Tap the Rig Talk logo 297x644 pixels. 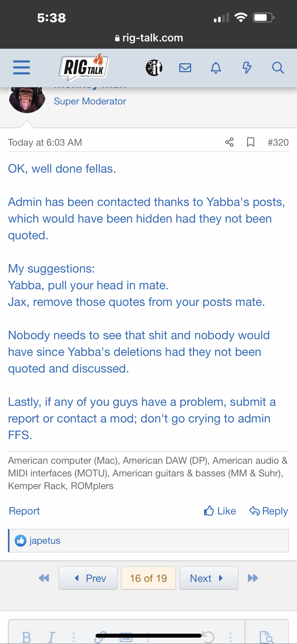(x=83, y=68)
